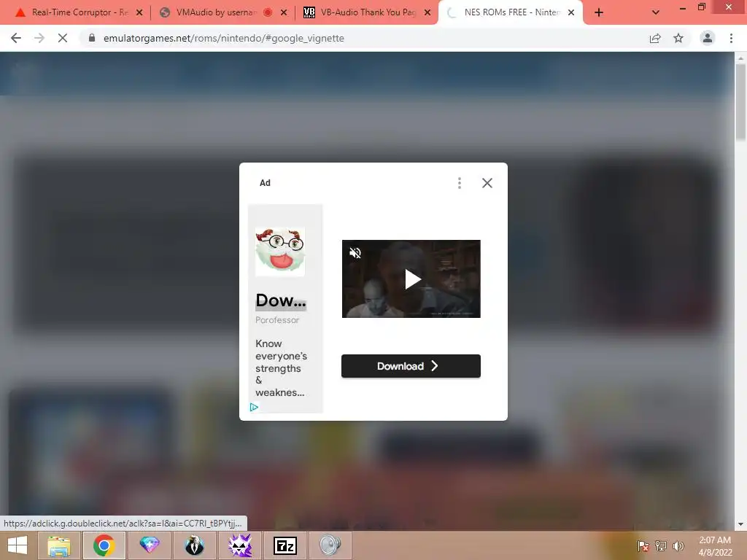Close the VMAudio tab

(284, 12)
